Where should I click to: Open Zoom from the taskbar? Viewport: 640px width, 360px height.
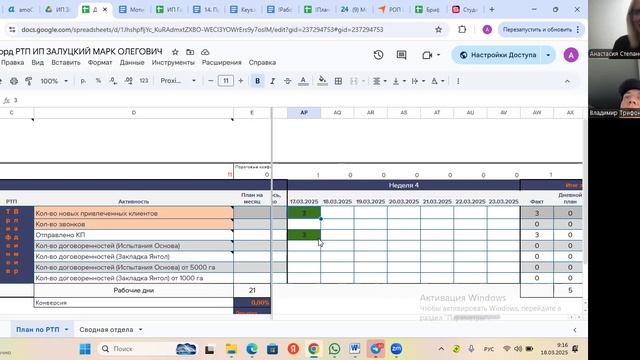click(396, 349)
